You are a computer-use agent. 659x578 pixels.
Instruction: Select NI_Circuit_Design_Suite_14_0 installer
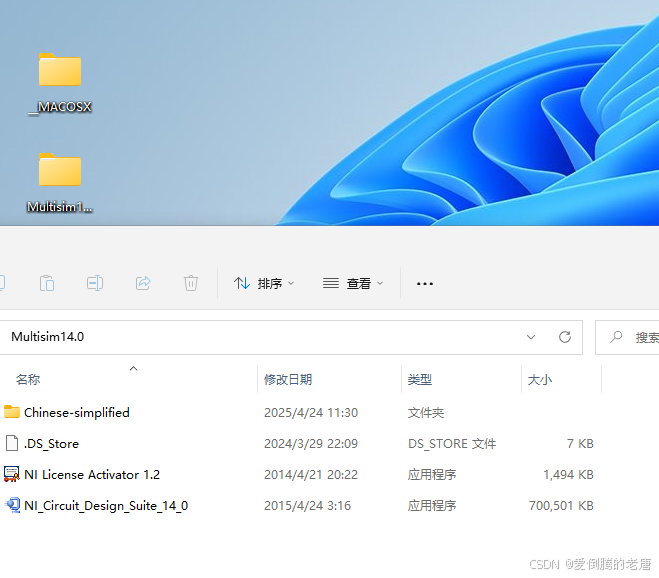tap(106, 506)
